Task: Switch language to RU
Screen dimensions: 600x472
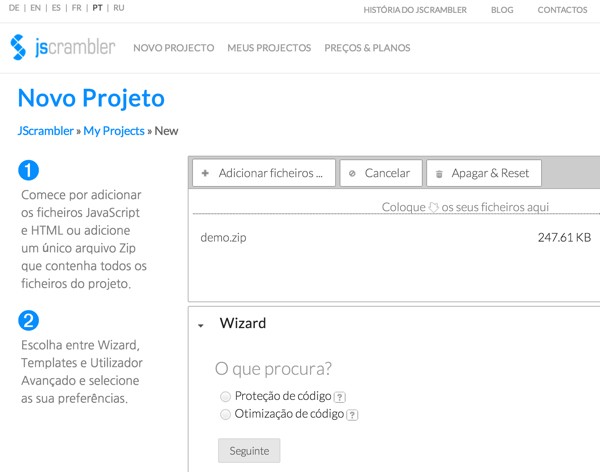Action: (119, 8)
